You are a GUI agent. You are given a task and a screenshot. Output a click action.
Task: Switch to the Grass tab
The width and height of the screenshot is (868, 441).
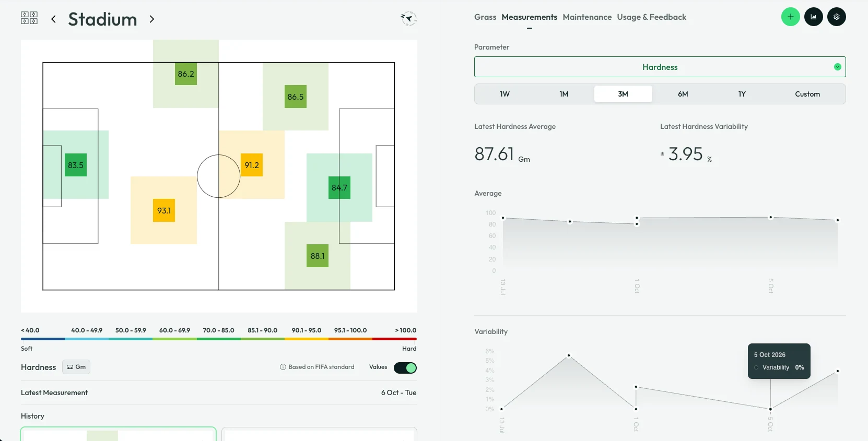(485, 17)
